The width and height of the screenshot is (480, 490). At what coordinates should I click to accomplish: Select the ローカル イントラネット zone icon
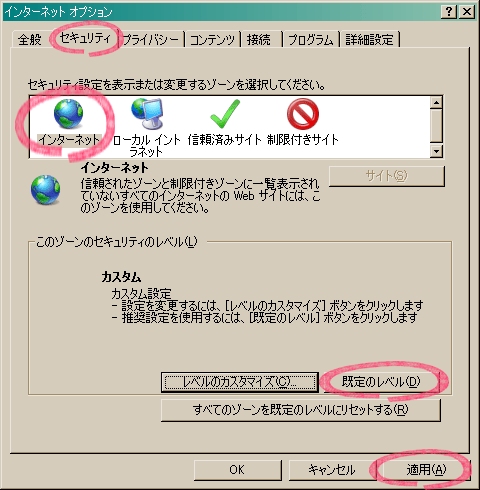[147, 114]
